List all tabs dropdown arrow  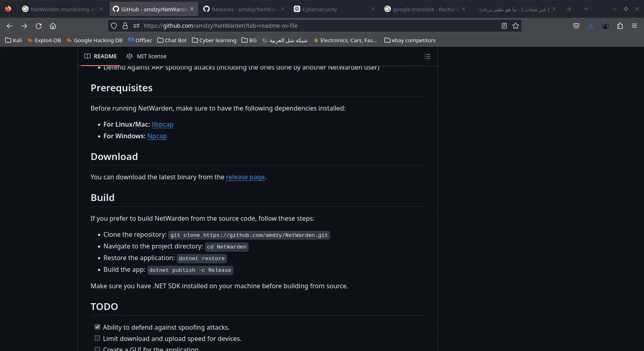[x=586, y=9]
